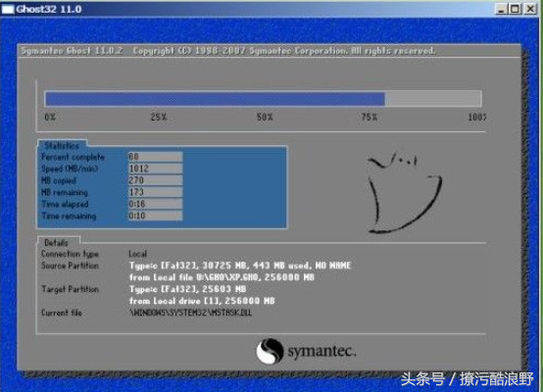Viewport: 543px width, 392px height.
Task: Maximize the Ghost32 11.0 window
Action: tap(515, 9)
